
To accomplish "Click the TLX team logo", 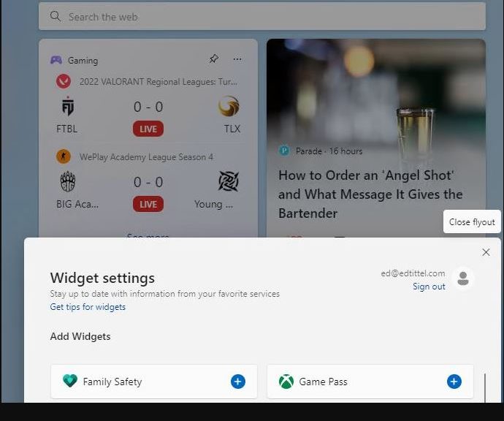I will click(229, 106).
